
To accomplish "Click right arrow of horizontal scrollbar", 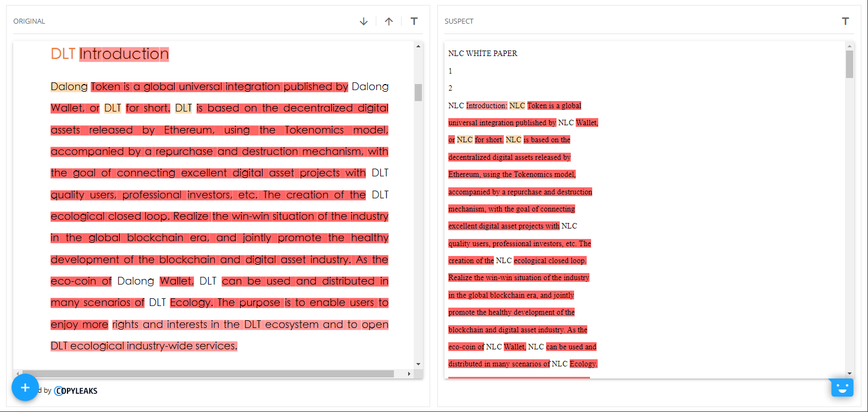I will tap(409, 374).
